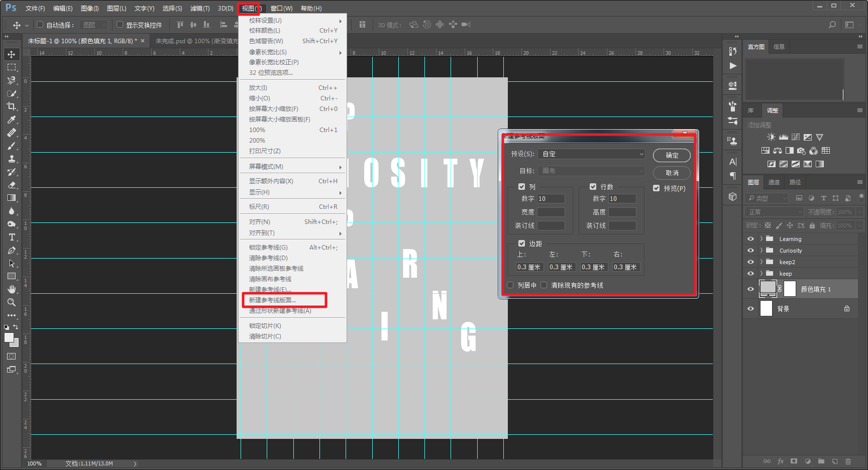Viewport: 868px width, 470px height.
Task: Open the layer filter 类型 dropdown
Action: tap(767, 198)
